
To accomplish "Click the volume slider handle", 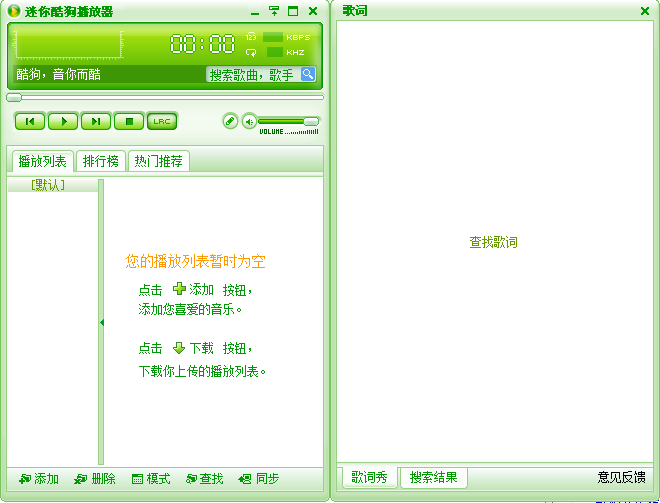I will pyautogui.click(x=311, y=122).
